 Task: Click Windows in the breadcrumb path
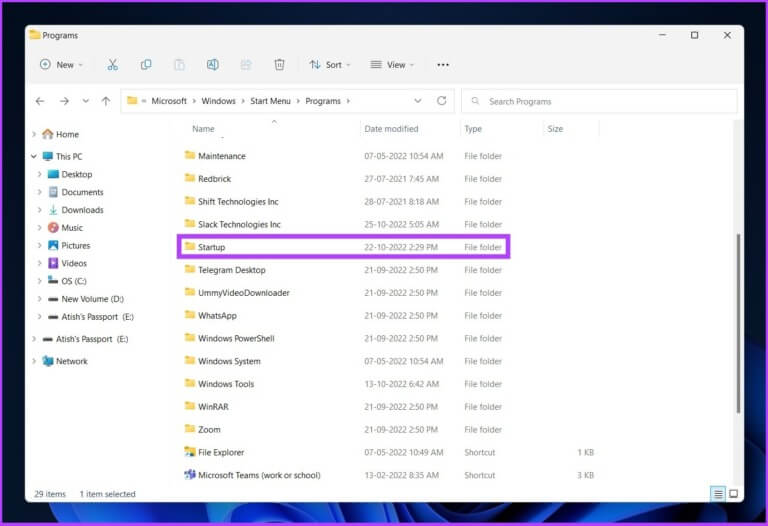tap(218, 101)
